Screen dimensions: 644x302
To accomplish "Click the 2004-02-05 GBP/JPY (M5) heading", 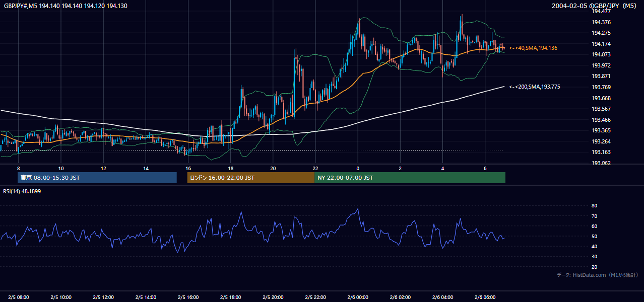I will 595,6.
